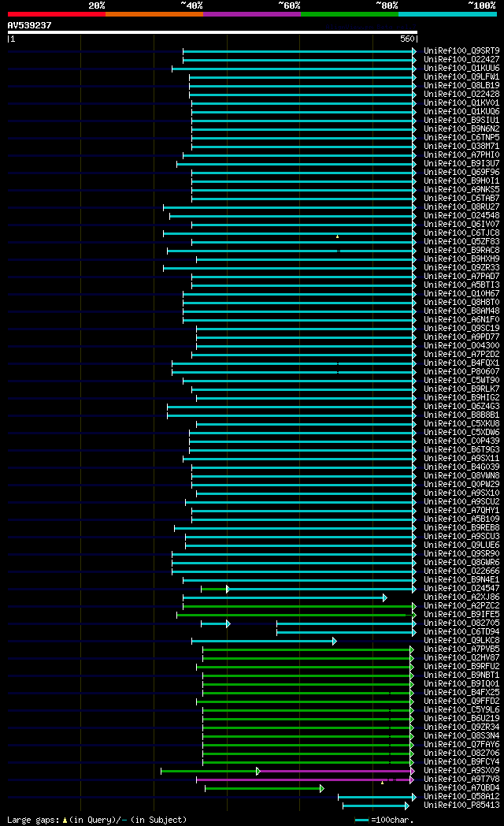Open the UniRef100_O22427 hit

(x=461, y=60)
